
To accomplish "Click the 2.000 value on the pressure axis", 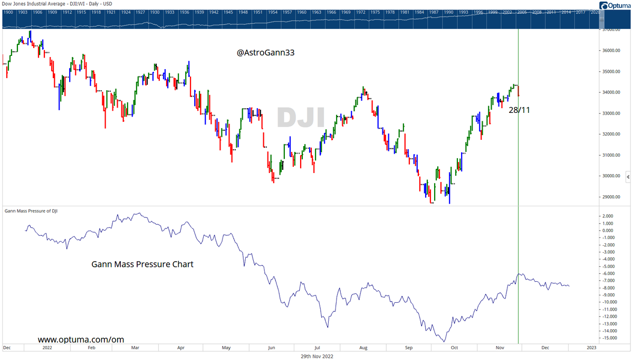I will 608,216.
